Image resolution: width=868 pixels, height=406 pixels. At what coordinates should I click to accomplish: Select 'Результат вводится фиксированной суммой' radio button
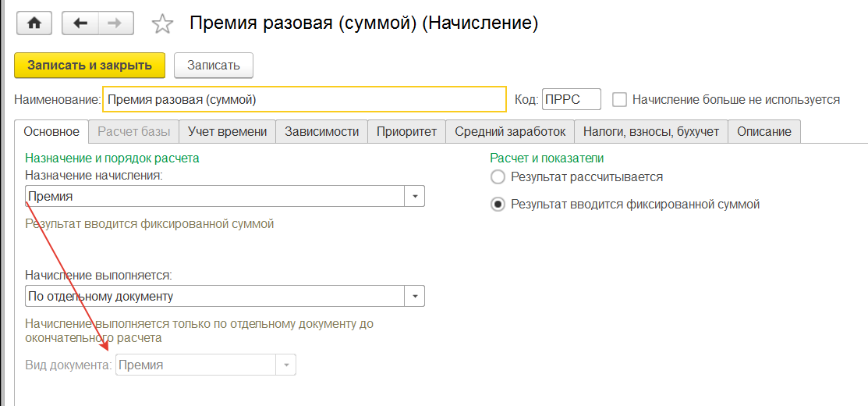click(x=498, y=205)
